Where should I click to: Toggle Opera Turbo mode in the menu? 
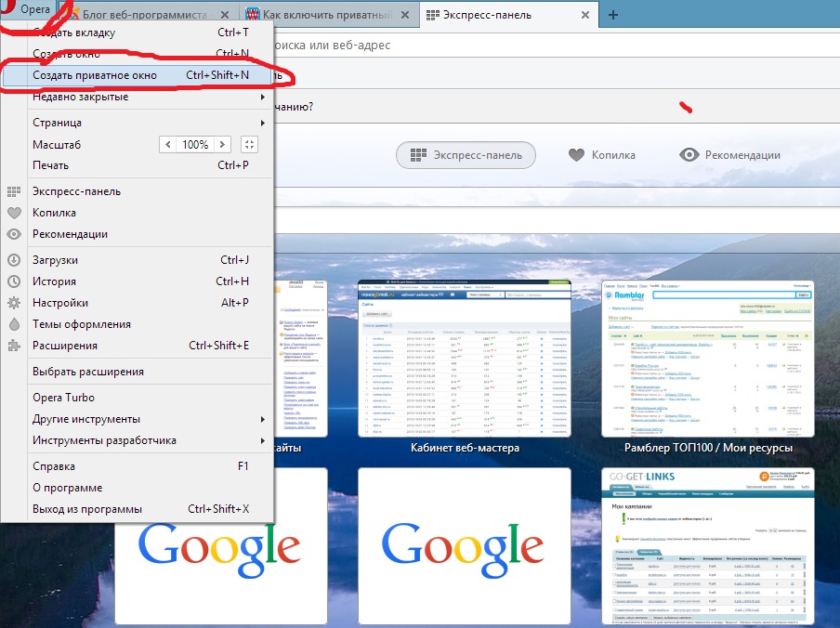click(63, 398)
